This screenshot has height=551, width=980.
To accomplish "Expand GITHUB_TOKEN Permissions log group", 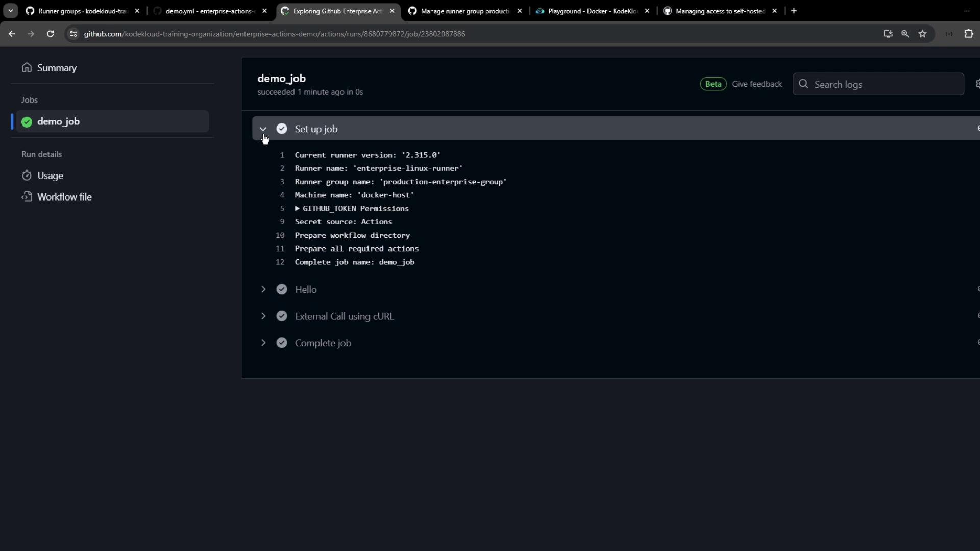I will (297, 209).
